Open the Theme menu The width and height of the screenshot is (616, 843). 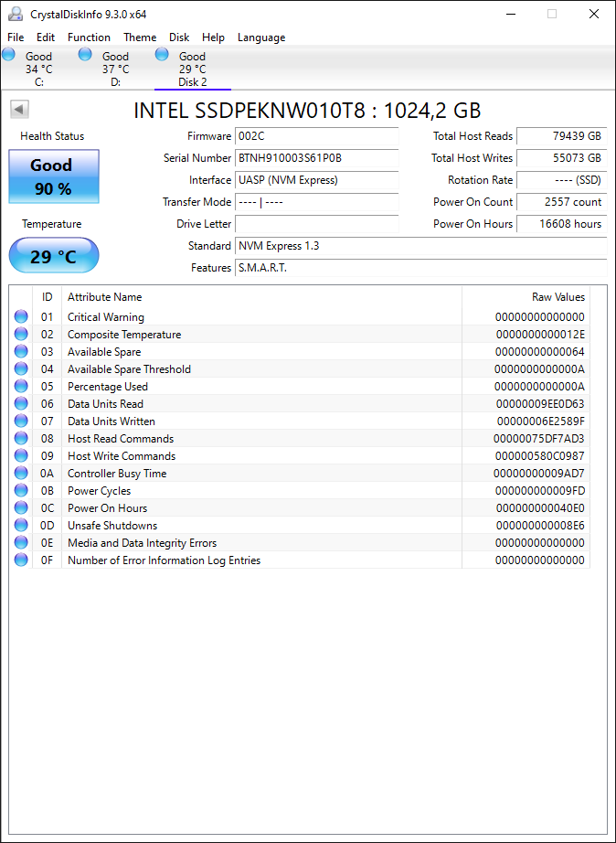140,37
